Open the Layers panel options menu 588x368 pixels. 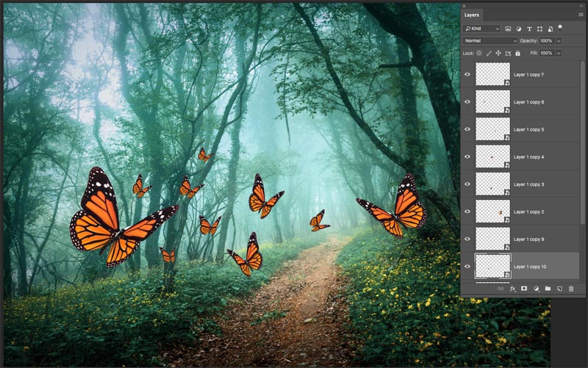[x=581, y=15]
